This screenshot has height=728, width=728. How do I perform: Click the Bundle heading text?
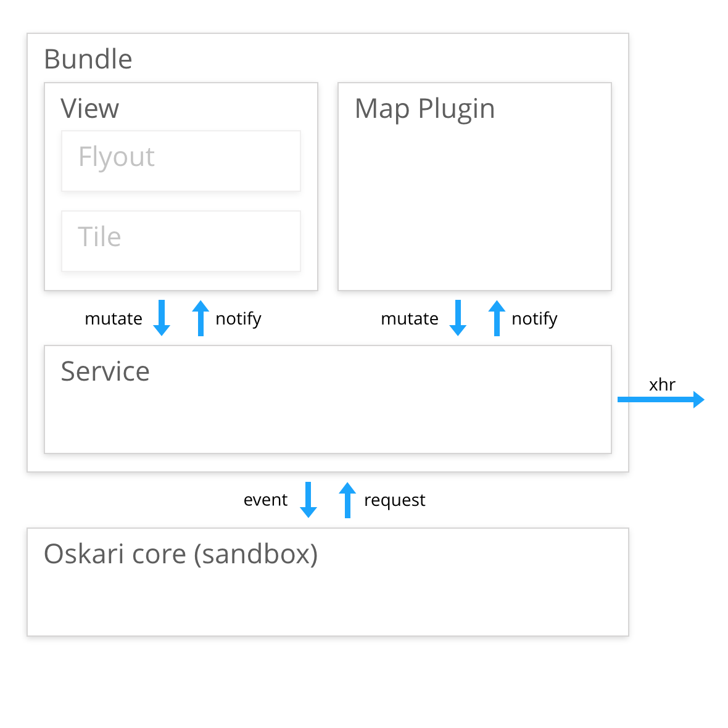click(88, 59)
